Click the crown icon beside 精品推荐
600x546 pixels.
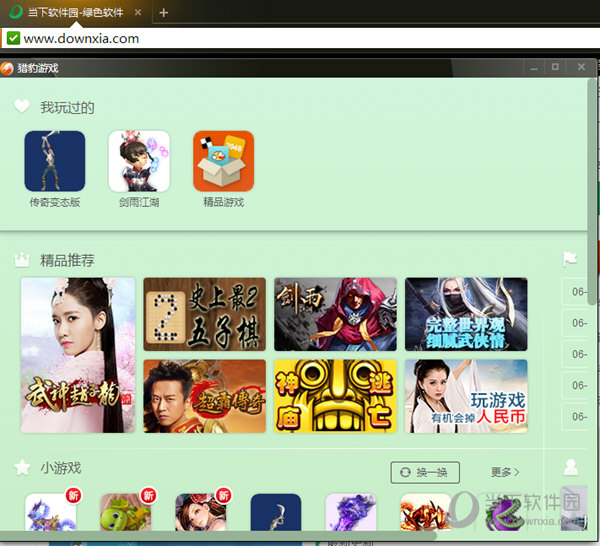tap(22, 260)
